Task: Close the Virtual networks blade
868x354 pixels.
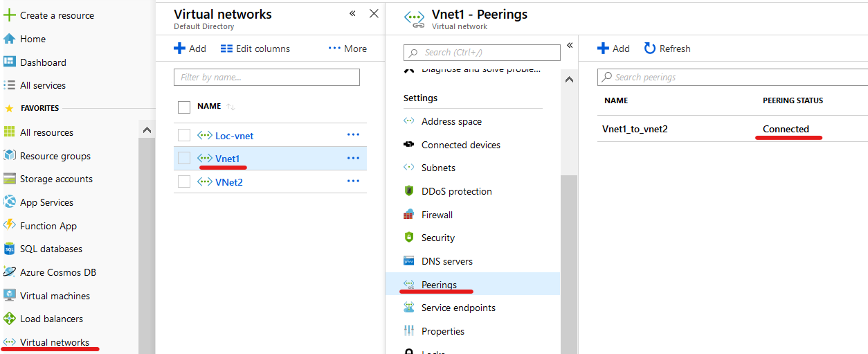Action: [374, 14]
